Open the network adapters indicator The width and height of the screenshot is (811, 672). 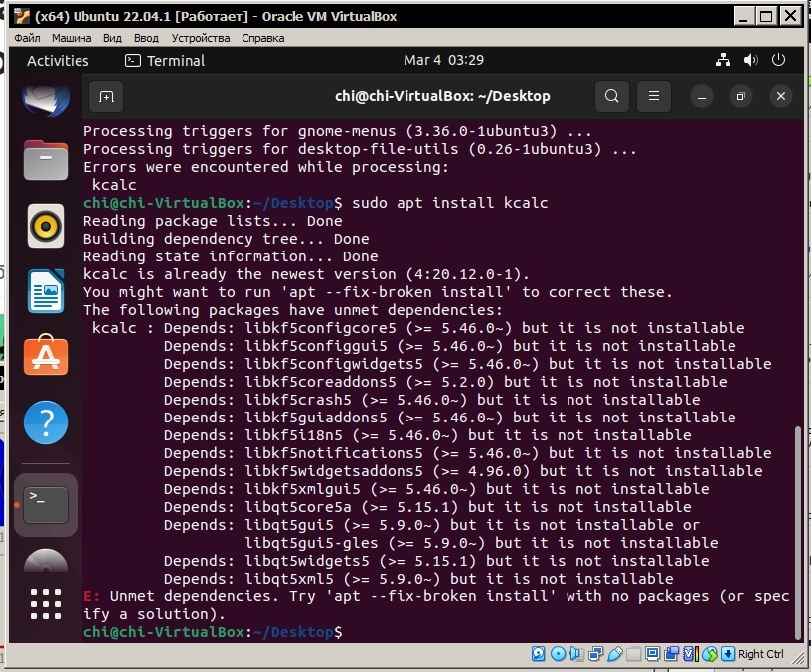click(595, 654)
